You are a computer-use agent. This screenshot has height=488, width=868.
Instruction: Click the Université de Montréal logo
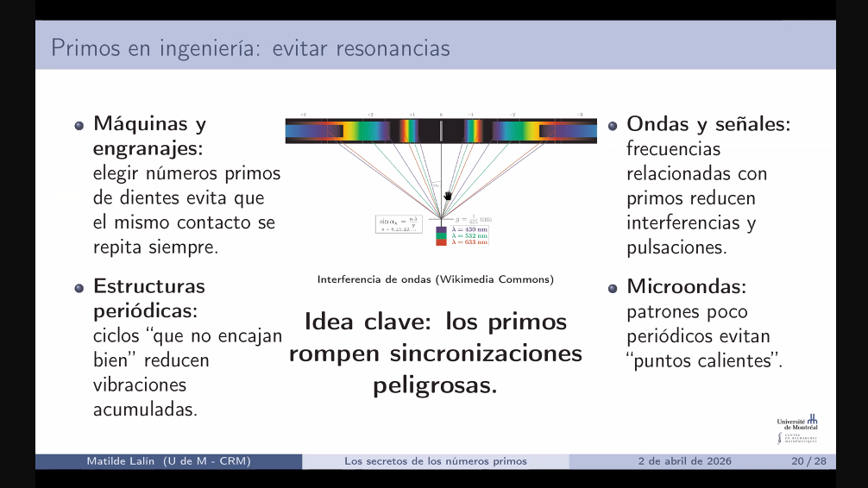[797, 422]
